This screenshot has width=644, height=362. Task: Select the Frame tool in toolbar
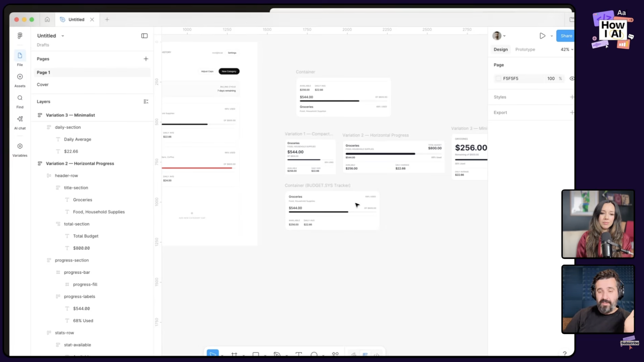click(234, 354)
